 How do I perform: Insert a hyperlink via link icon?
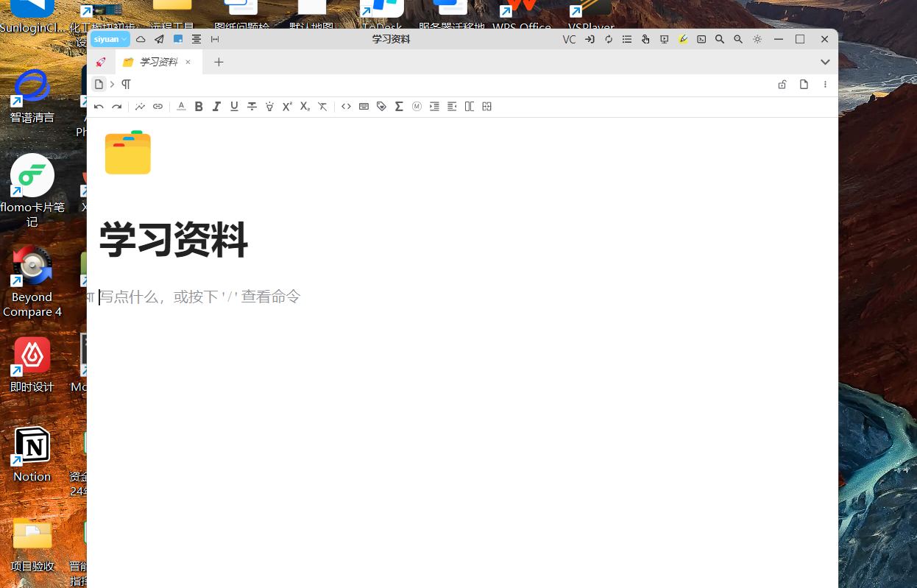pyautogui.click(x=157, y=107)
